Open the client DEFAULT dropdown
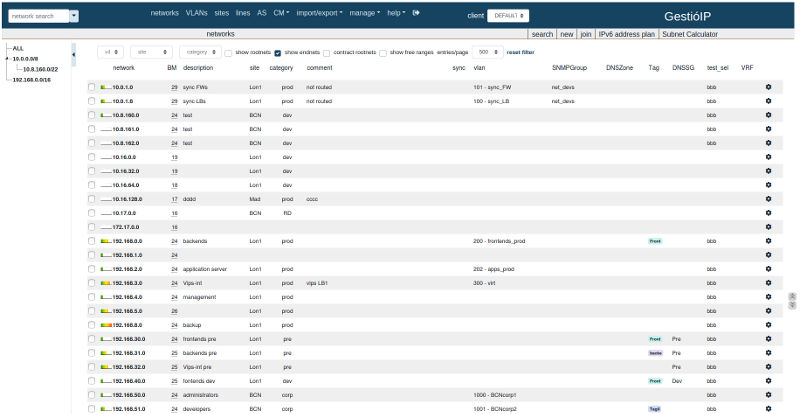 [522, 16]
